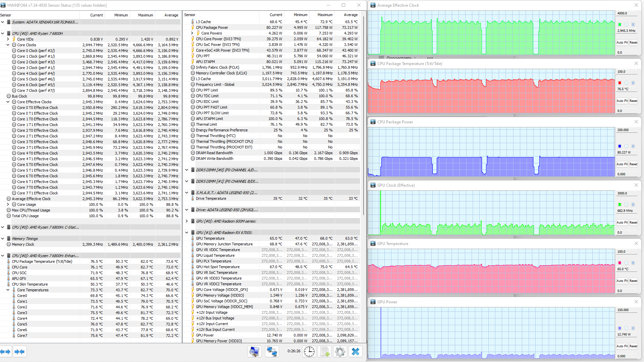This screenshot has width=644, height=362.
Task: Click the Average column header in right panel
Action: pos(351,15)
